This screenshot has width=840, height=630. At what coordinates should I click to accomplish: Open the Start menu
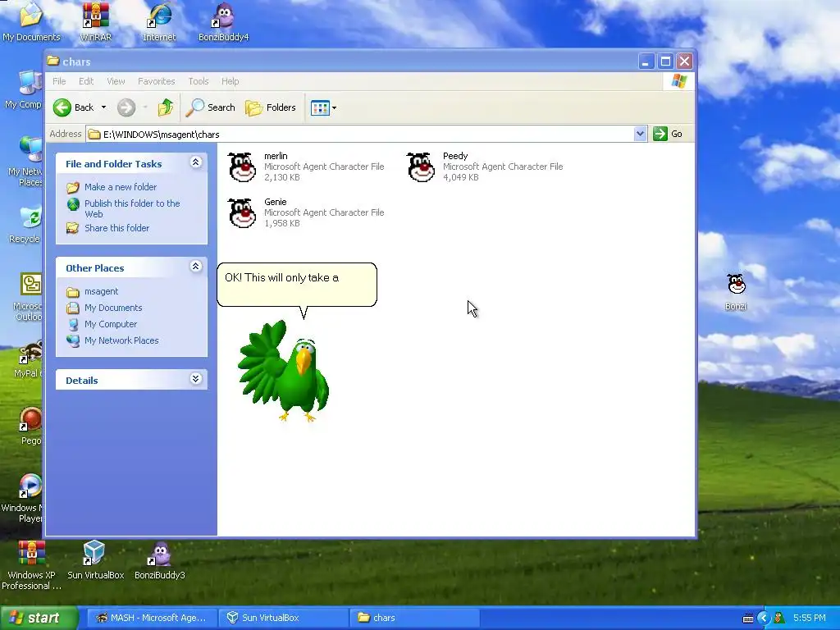(39, 618)
